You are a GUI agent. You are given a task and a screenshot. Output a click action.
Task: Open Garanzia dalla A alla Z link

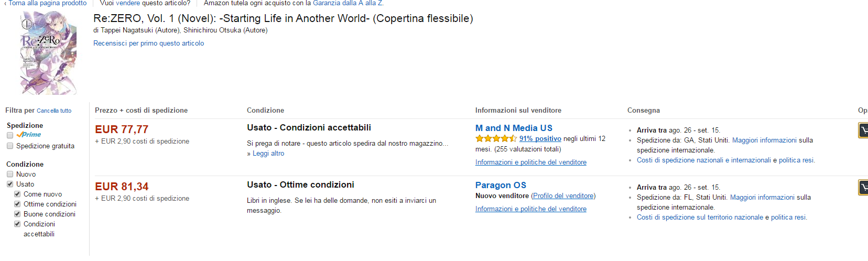click(x=348, y=3)
